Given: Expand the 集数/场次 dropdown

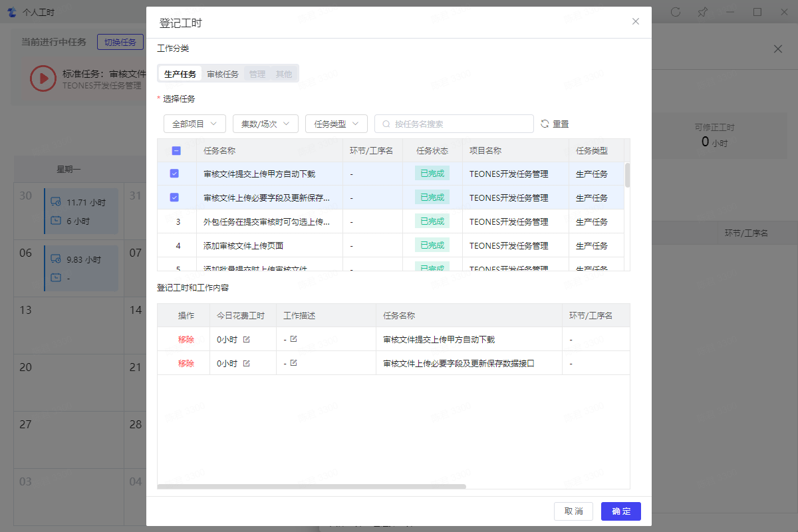Looking at the screenshot, I should (x=265, y=124).
